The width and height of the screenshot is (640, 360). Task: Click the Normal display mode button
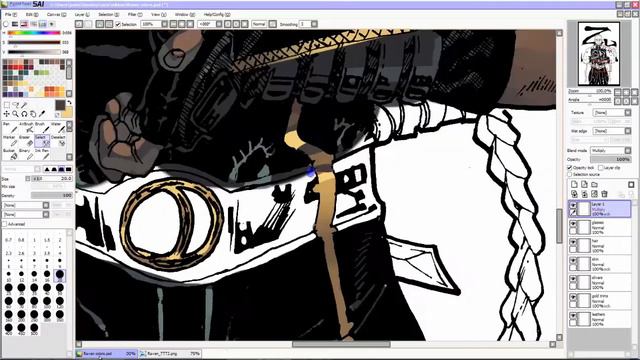coord(259,24)
